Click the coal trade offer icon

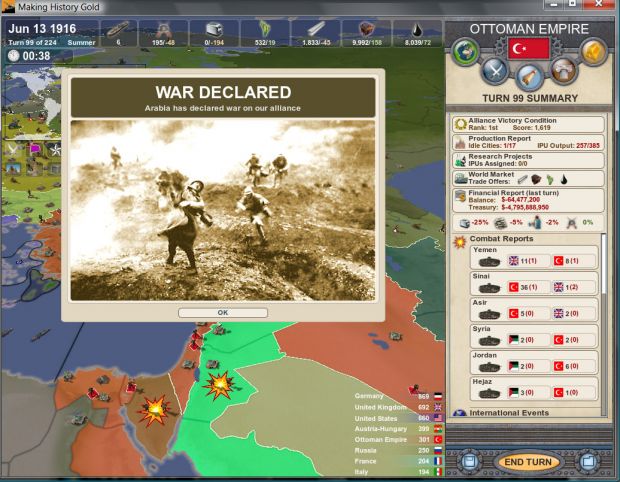(536, 180)
